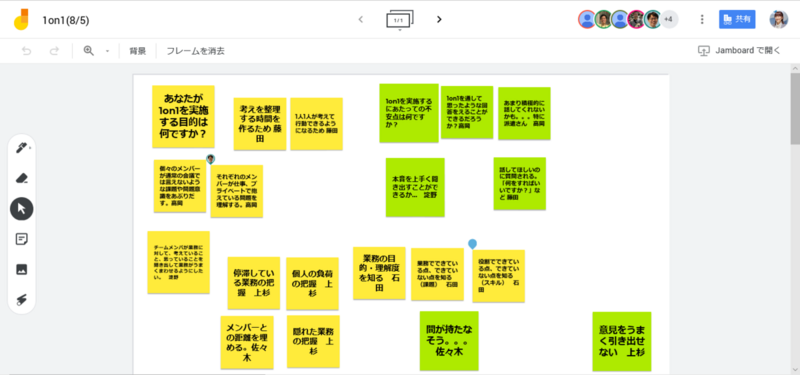Select green note 1on1を通して思ったような回答
800x375 pixels.
(x=467, y=112)
